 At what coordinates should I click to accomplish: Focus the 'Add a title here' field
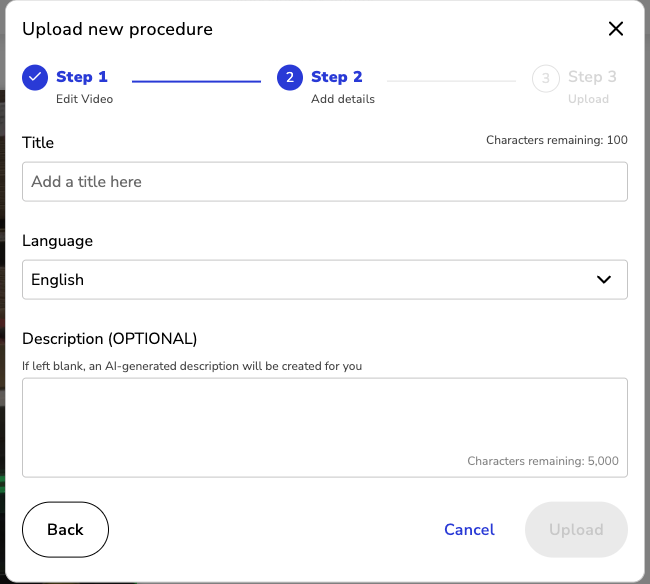click(324, 182)
